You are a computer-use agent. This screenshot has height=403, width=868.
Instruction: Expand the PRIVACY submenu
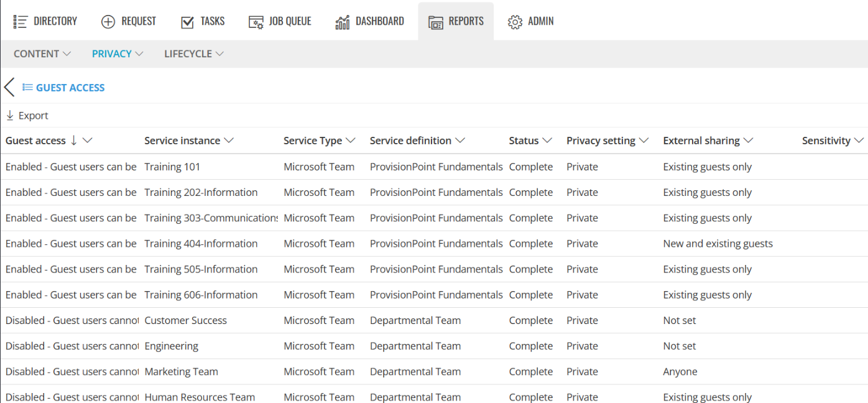tap(118, 53)
